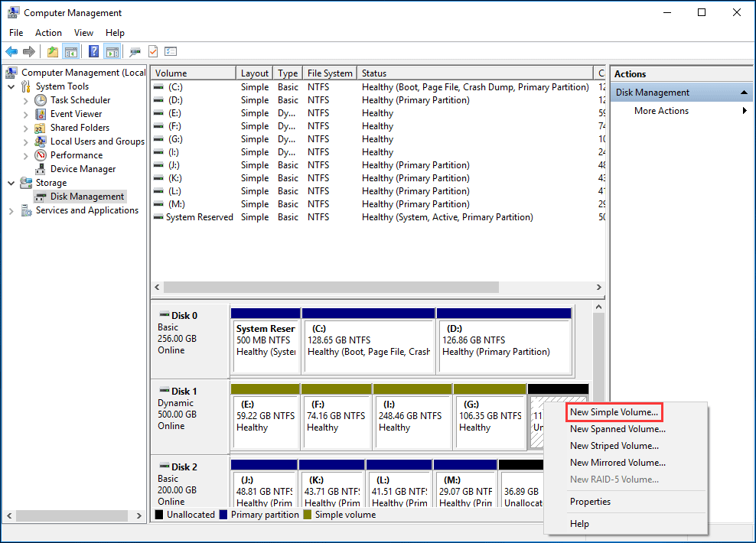Click the volume list horizontal scrollbar
This screenshot has height=543, width=756.
pyautogui.click(x=331, y=287)
